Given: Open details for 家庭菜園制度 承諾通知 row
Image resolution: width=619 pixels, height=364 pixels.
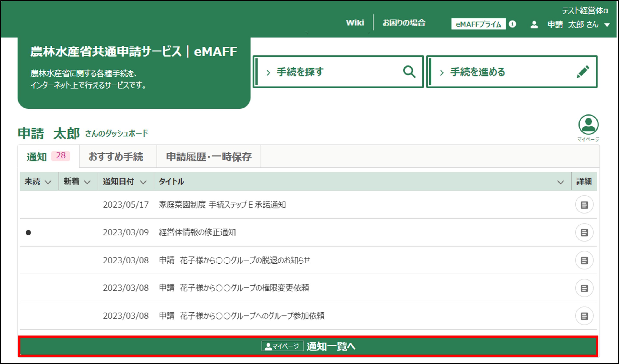Looking at the screenshot, I should click(584, 205).
